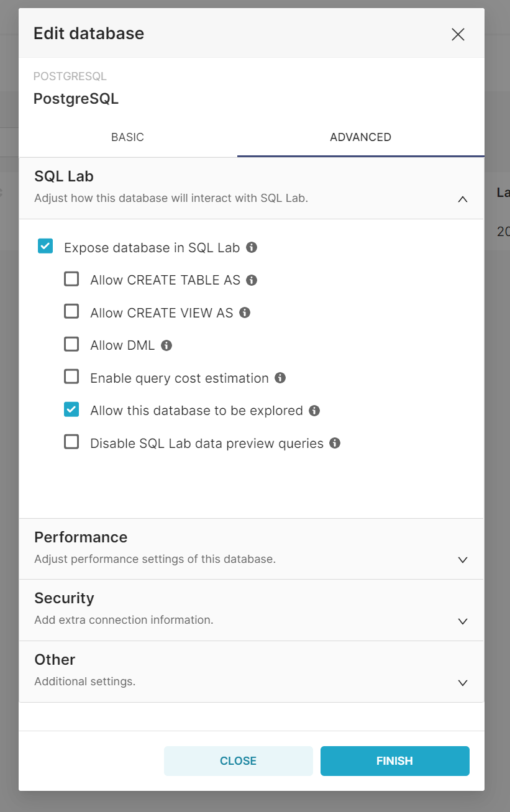Click the CLOSE button

click(x=238, y=761)
